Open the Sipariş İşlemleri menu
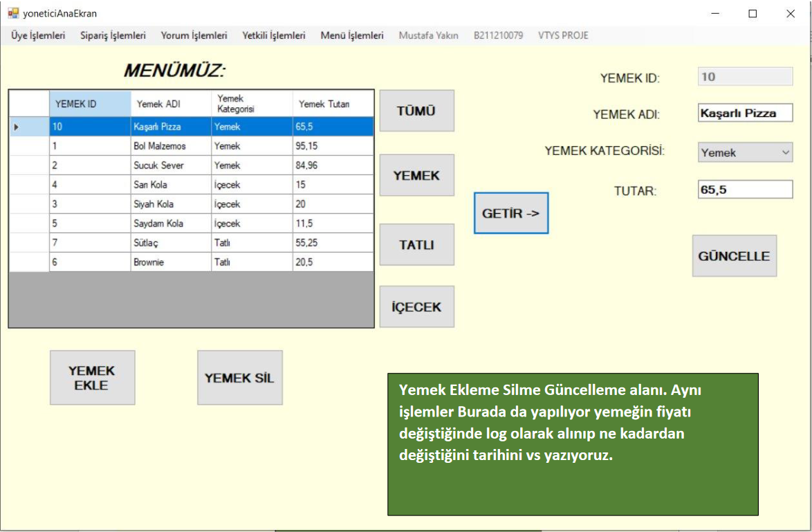This screenshot has width=812, height=532. coord(113,35)
